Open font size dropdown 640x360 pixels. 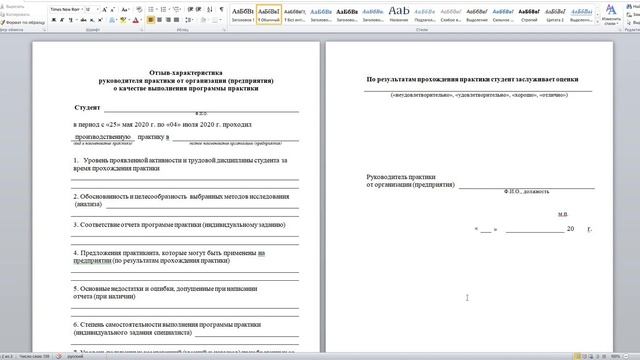coord(98,9)
